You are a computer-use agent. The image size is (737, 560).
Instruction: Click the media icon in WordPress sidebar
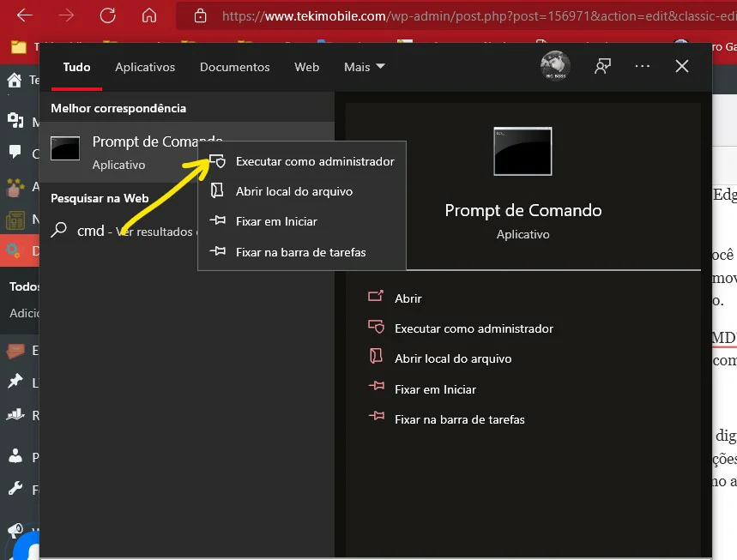point(15,120)
